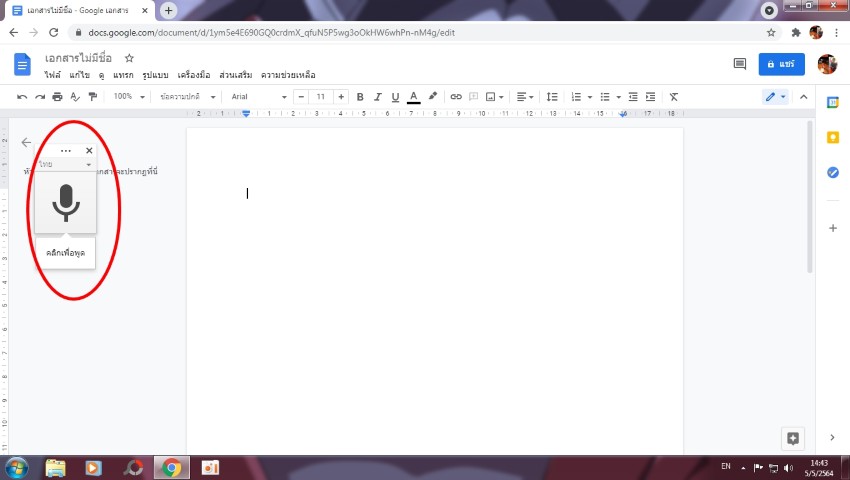Bookmark page with star in address bar
Viewport: 850px width, 480px height.
(771, 33)
